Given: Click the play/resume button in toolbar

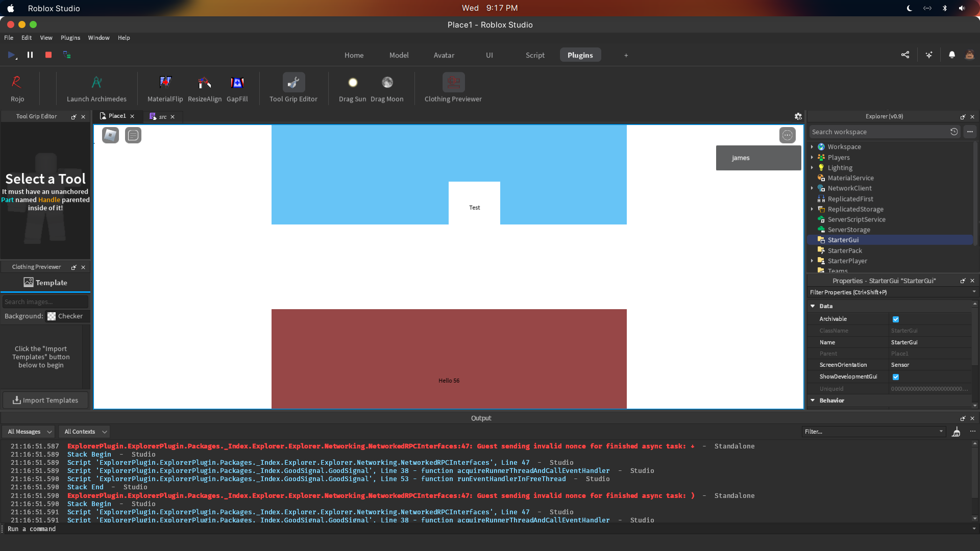Looking at the screenshot, I should [12, 55].
